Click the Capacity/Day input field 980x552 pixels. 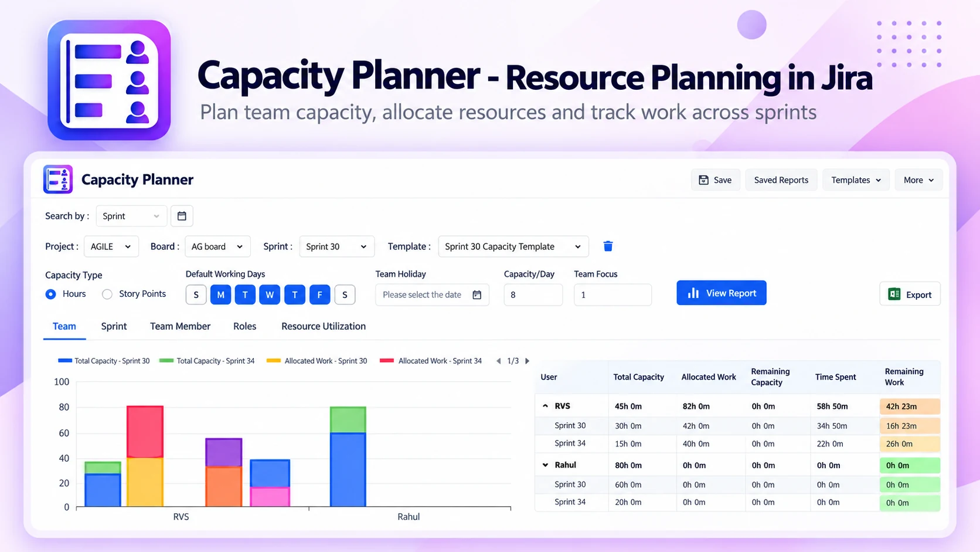click(533, 294)
